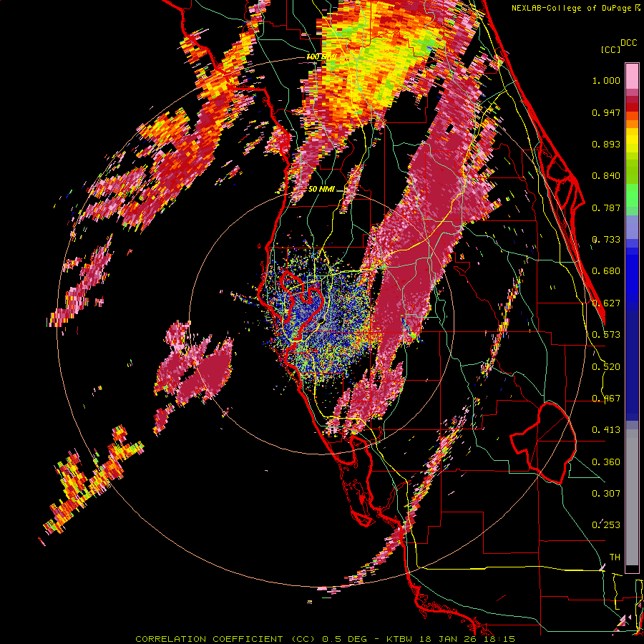The width and height of the screenshot is (644, 644).
Task: Select the 0.947 scale value
Action: pos(606,112)
